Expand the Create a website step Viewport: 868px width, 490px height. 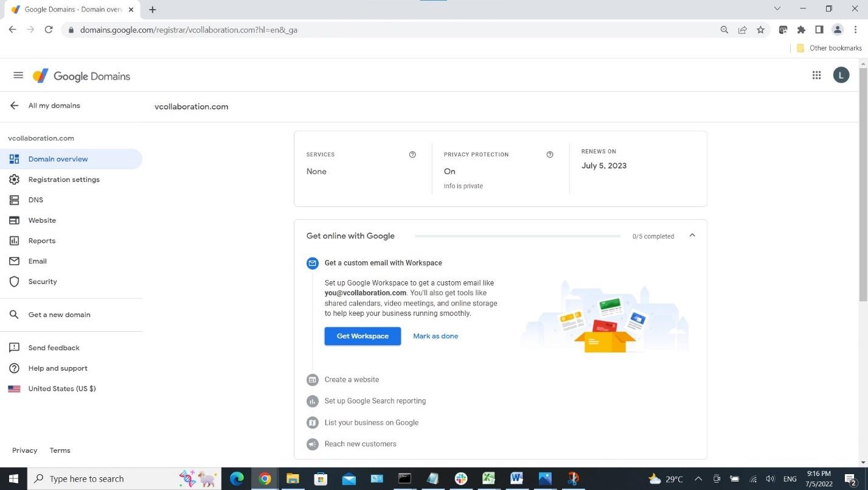click(352, 380)
